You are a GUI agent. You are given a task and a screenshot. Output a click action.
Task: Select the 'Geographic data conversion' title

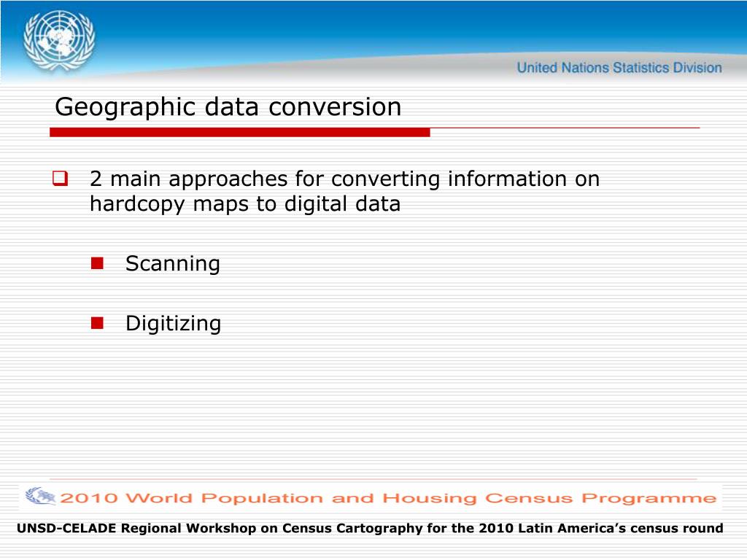click(228, 106)
